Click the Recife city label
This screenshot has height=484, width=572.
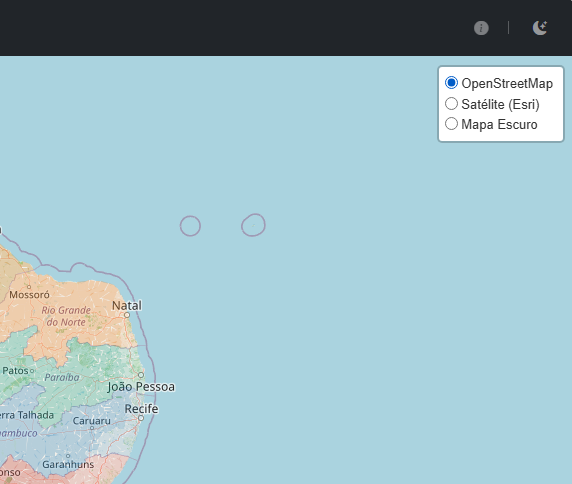coord(141,409)
